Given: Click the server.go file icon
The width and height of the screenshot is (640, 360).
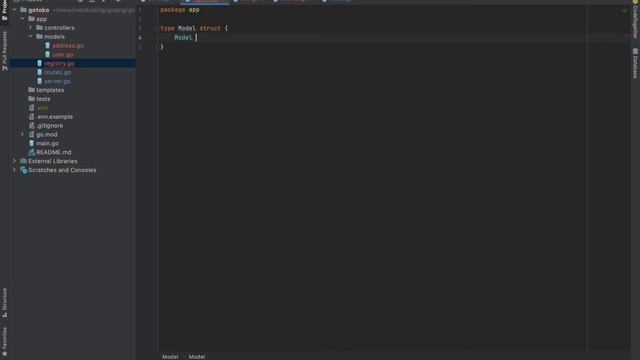Looking at the screenshot, I should 40,81.
